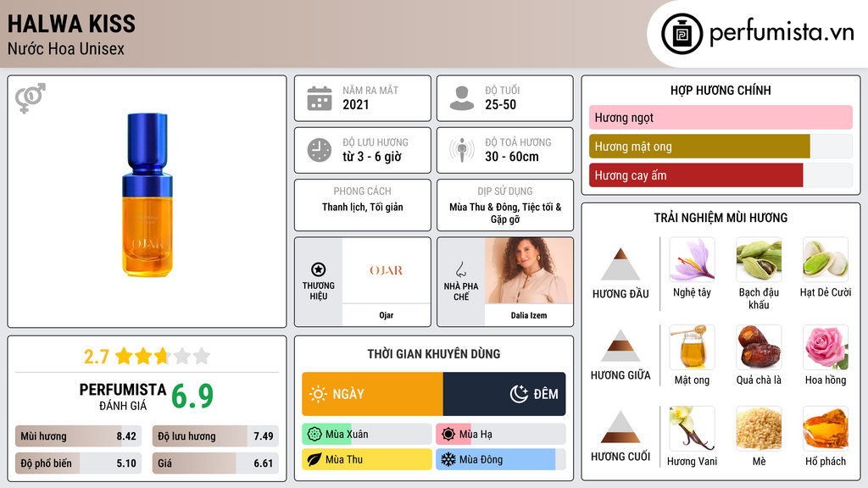The width and height of the screenshot is (868, 488).
Task: Click the 25-50 age value
Action: point(500,104)
